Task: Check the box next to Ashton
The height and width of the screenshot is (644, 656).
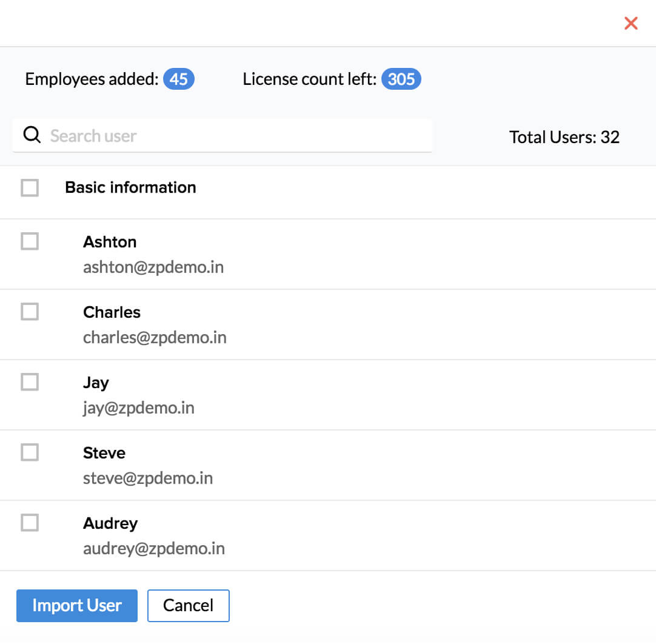Action: (30, 241)
